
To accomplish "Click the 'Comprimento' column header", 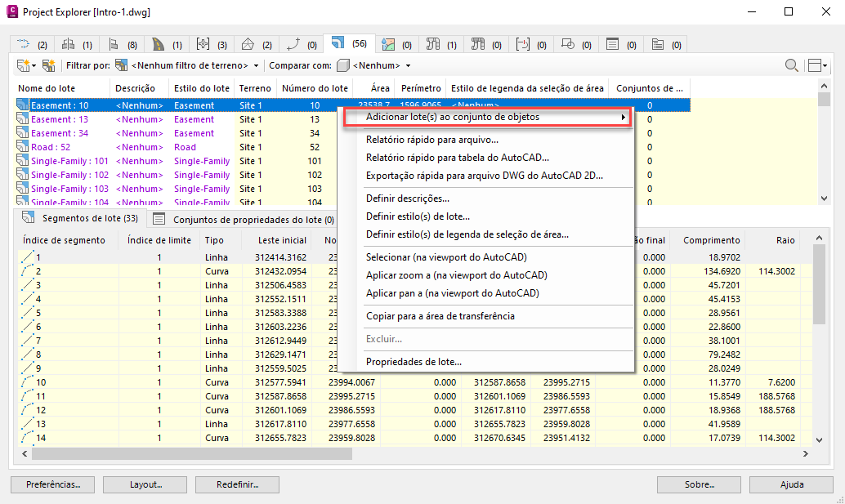I will 711,240.
